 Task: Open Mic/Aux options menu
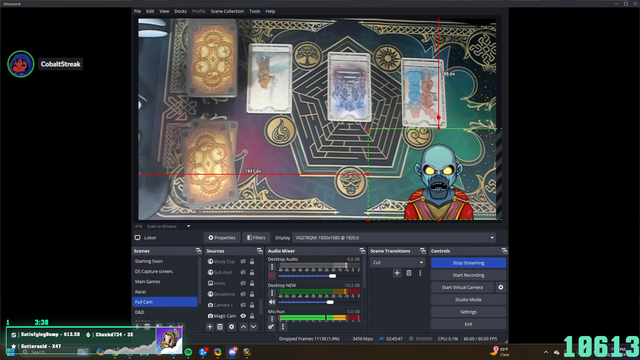[272, 318]
